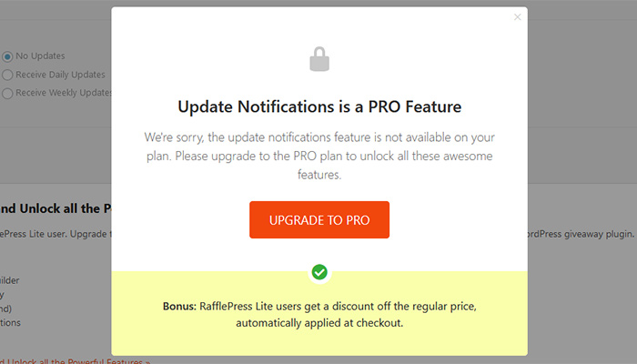Click the dimmed Lite user Upgrade text
Screen dimensions: 637x364
[x=56, y=234]
